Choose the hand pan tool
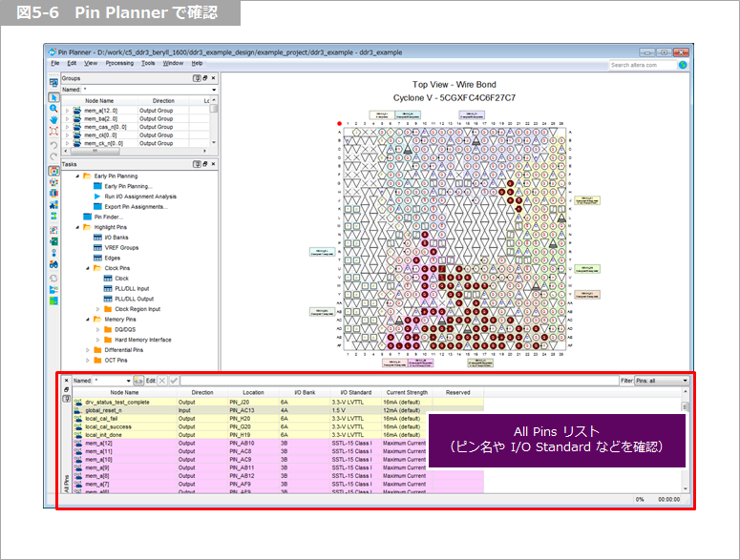Viewport: 740px width, 560px height. point(53,120)
